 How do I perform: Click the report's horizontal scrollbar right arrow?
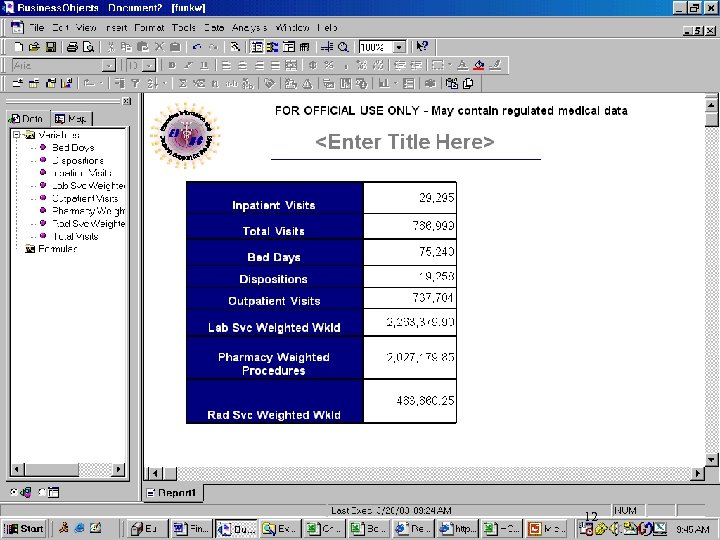pos(698,472)
